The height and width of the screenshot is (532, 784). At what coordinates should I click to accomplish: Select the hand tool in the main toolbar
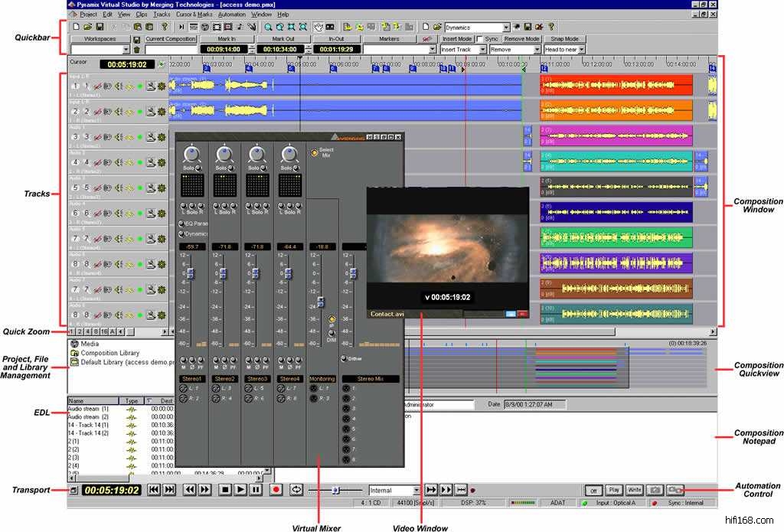(318, 27)
